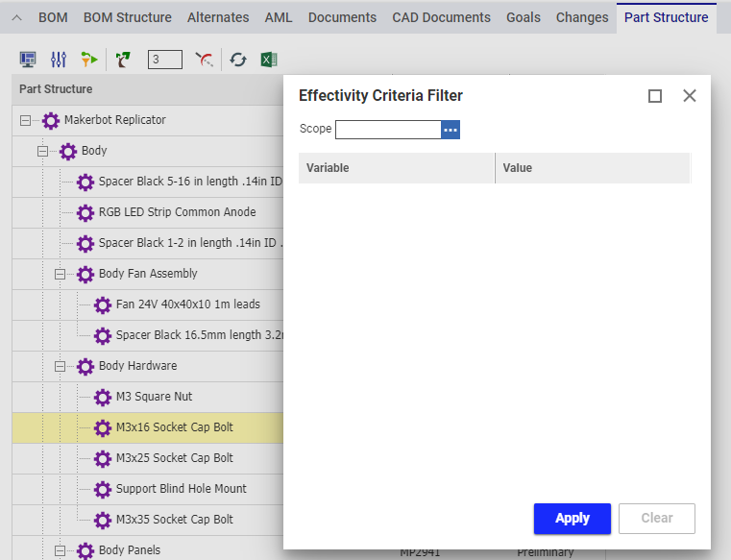Viewport: 731px width, 560px height.
Task: Click gear icon for Support Blind Hole Mount
Action: 103,490
